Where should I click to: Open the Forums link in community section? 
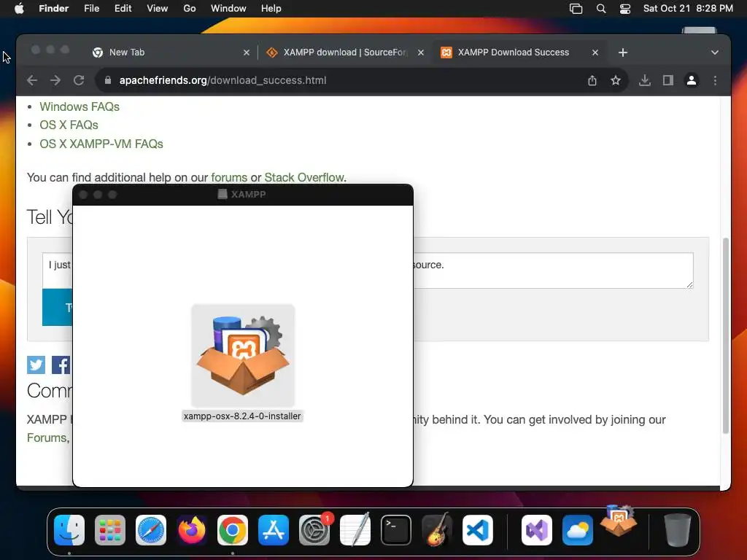point(47,437)
